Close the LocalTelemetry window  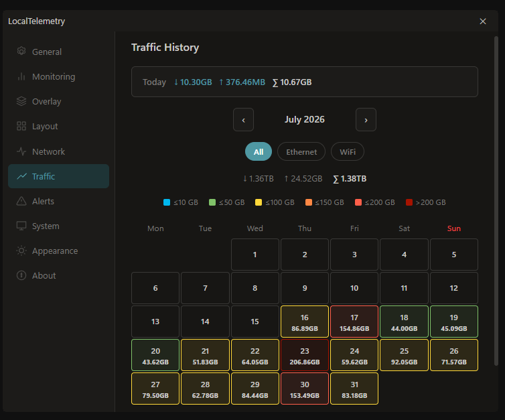483,21
